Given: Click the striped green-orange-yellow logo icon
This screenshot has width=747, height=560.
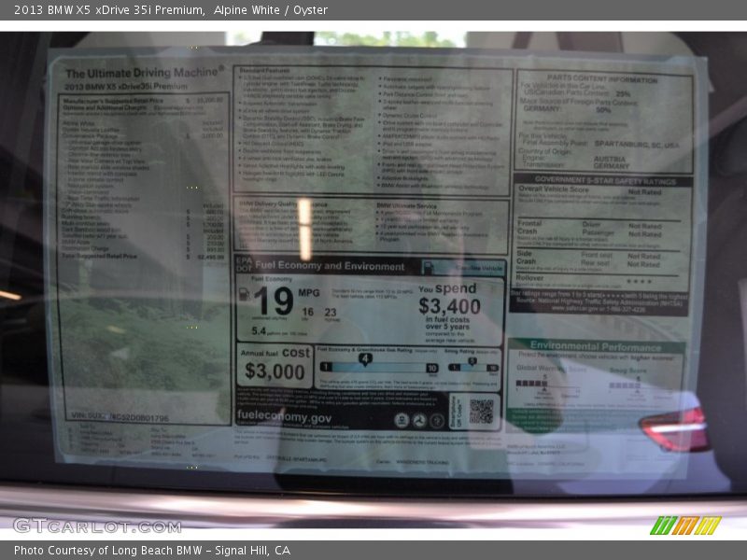Looking at the screenshot, I should 685,525.
